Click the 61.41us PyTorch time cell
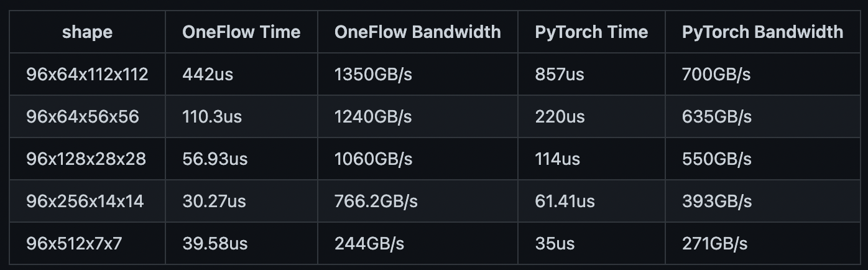This screenshot has height=270, width=868. pos(565,202)
